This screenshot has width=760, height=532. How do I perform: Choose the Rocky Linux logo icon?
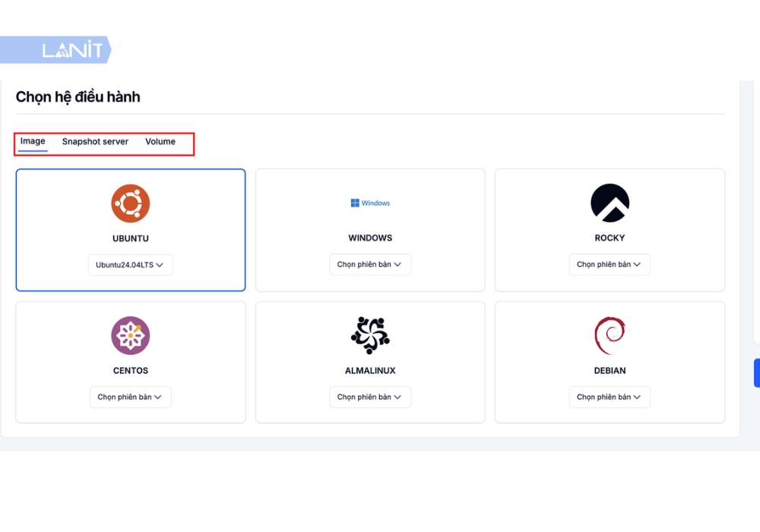[610, 203]
